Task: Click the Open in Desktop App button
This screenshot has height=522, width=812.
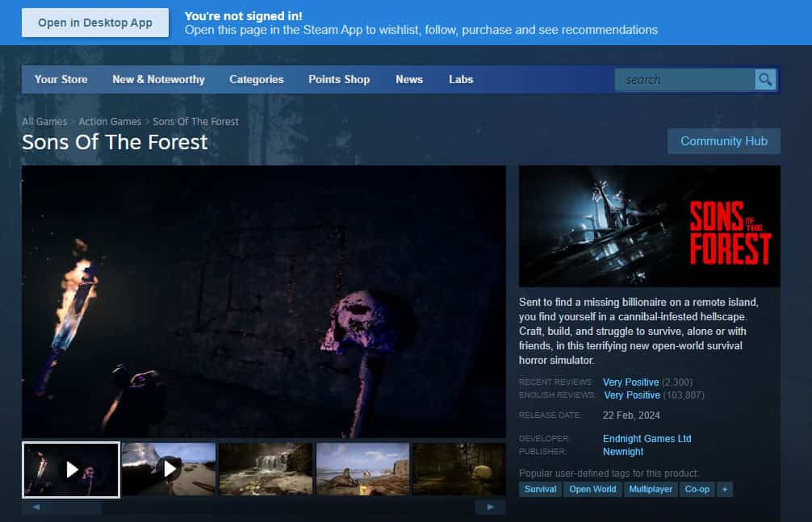Action: point(95,23)
